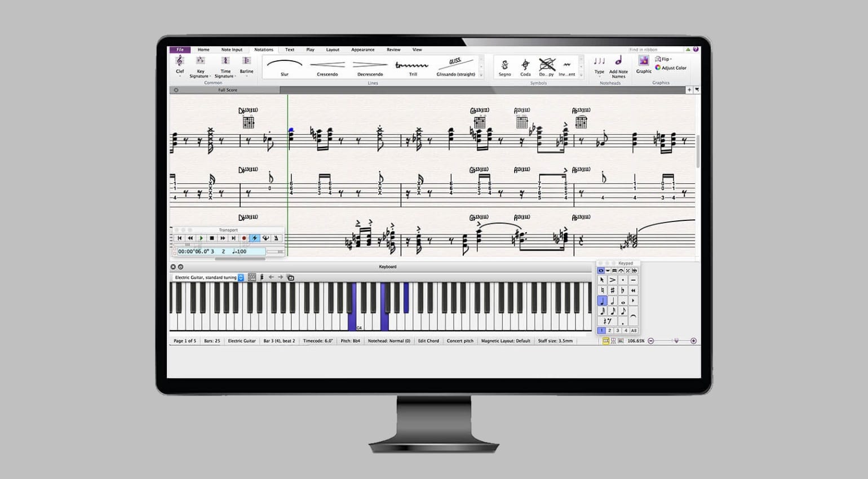
Task: Open the Clef tool in Common group
Action: point(179,63)
